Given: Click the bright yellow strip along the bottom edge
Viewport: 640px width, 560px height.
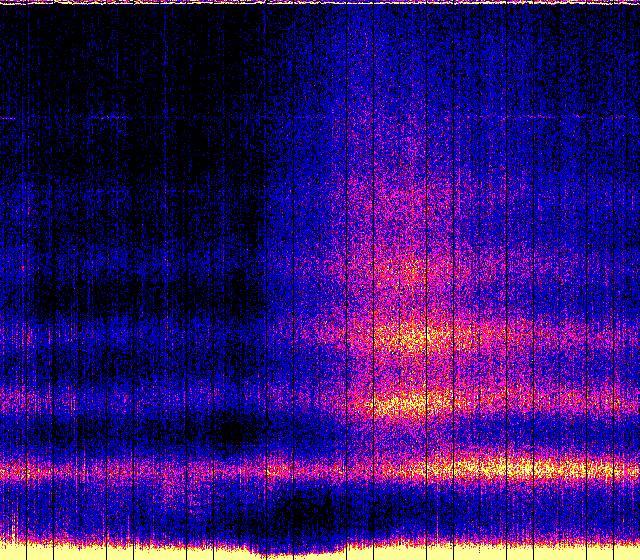Looking at the screenshot, I should pos(320,551).
